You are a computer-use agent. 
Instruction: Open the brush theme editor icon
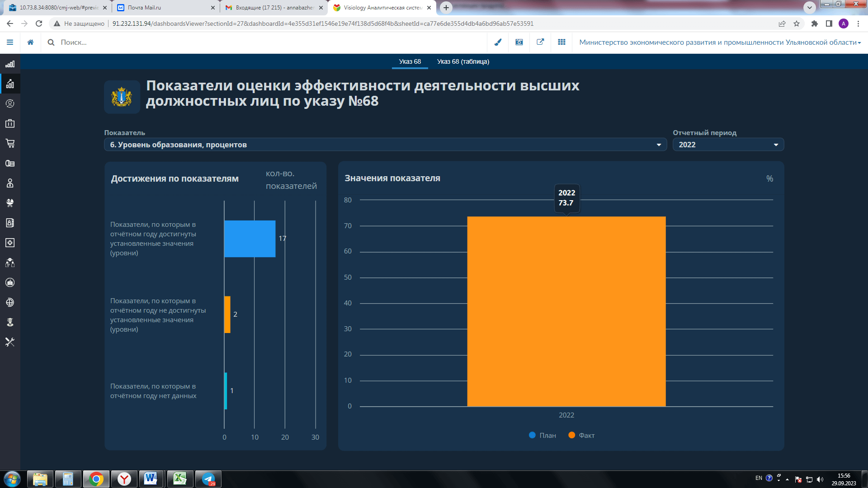[498, 42]
